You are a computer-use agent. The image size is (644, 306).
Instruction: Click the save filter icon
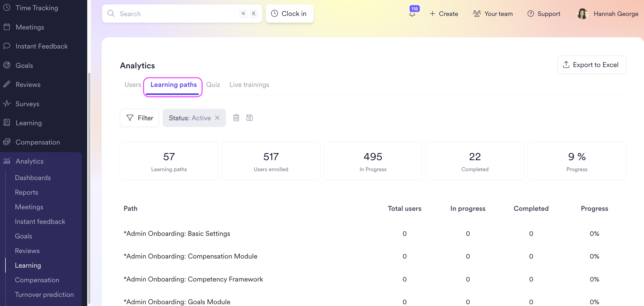coord(250,118)
